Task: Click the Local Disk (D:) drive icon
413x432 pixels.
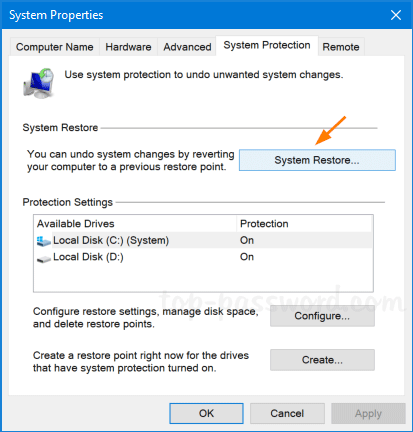Action: 44,258
